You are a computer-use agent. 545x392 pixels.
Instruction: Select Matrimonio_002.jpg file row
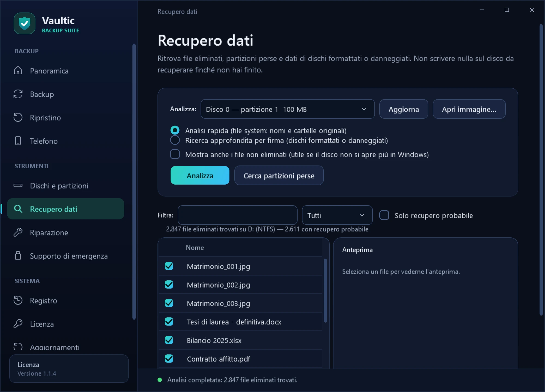240,284
